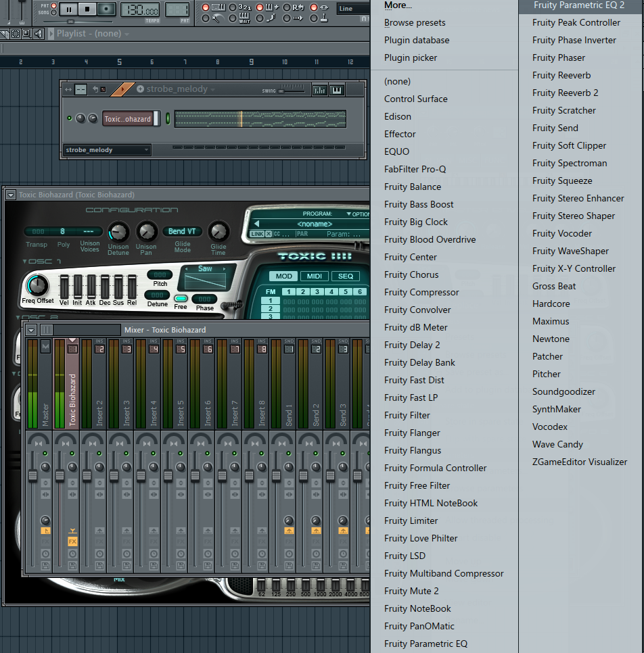Toggle the Wait for input icon
Image resolution: width=644 pixels, height=653 pixels.
click(245, 18)
